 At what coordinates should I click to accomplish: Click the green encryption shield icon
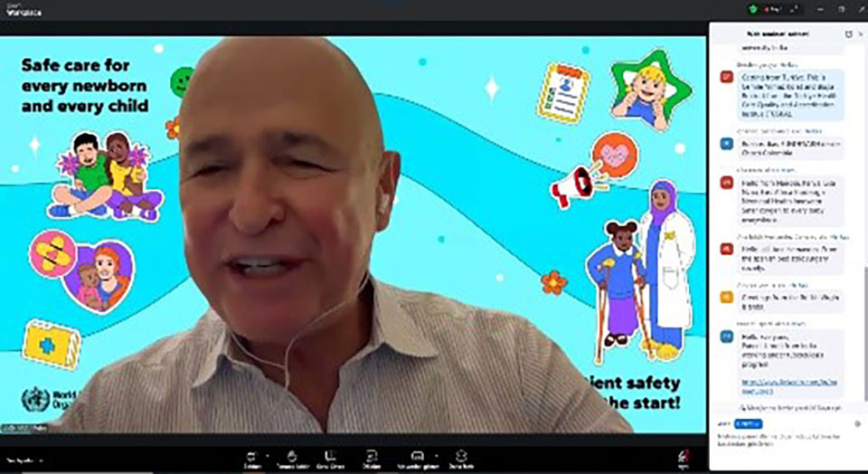click(x=753, y=9)
